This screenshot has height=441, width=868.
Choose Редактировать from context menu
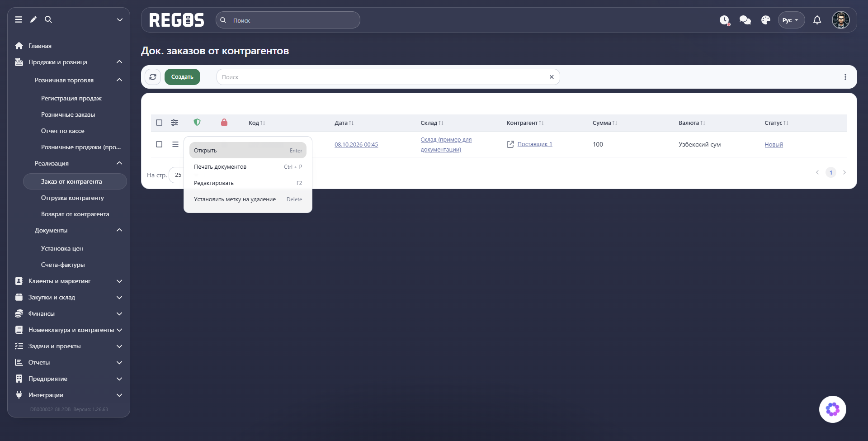pos(248,183)
